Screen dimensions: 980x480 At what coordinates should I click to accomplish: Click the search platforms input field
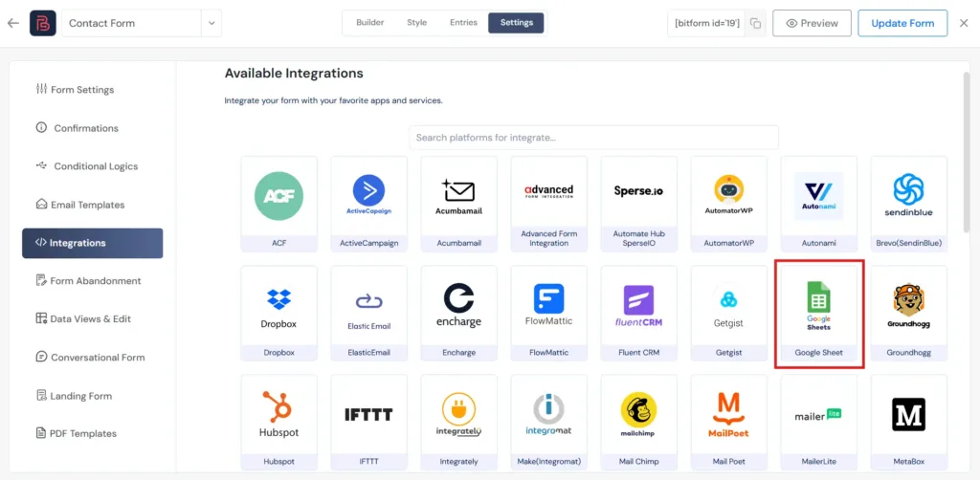click(593, 138)
